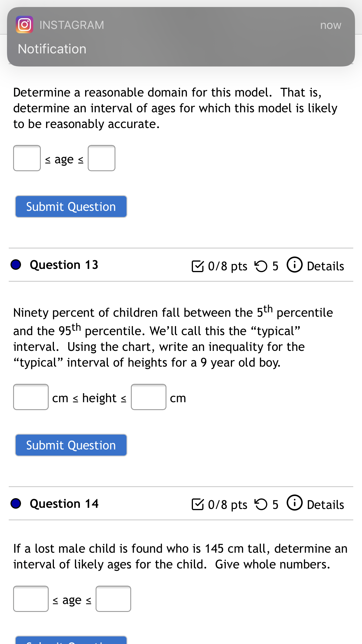Click the Question 13 retry attempts icon
The image size is (362, 644).
tap(261, 266)
